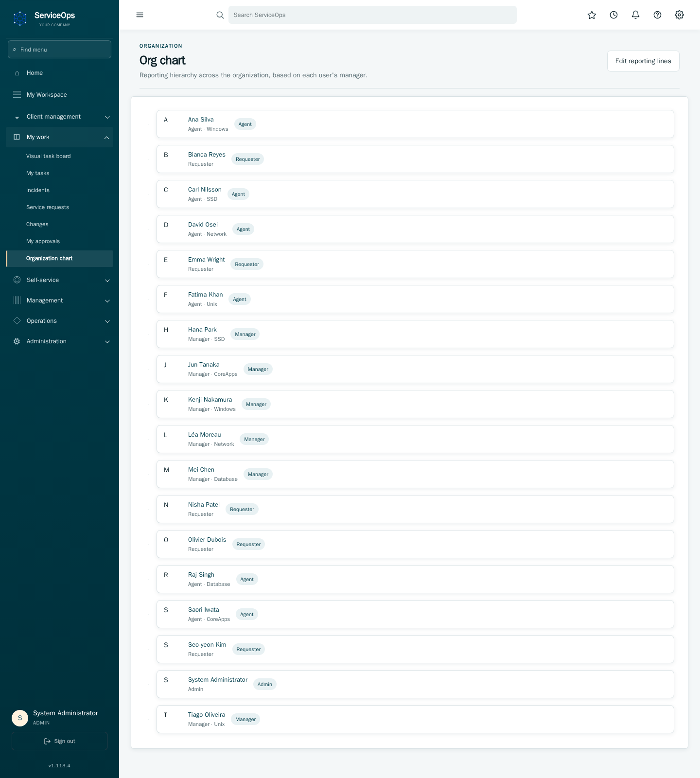The width and height of the screenshot is (700, 778).
Task: Select Organization chart menu item
Action: tap(59, 258)
